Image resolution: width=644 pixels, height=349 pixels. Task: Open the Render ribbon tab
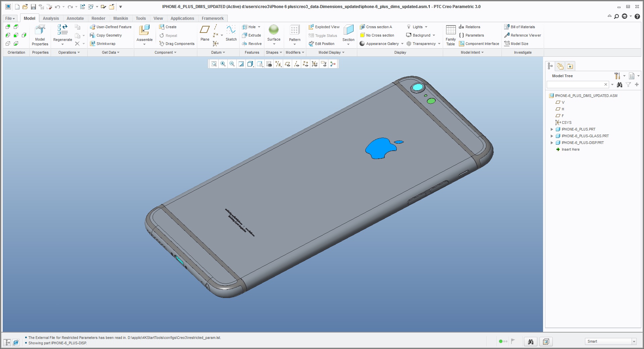pos(98,18)
